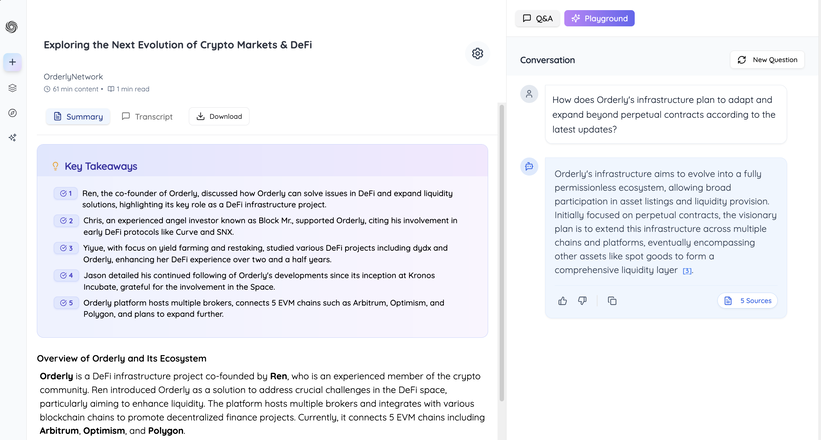
Task: Click the Download button
Action: click(219, 117)
